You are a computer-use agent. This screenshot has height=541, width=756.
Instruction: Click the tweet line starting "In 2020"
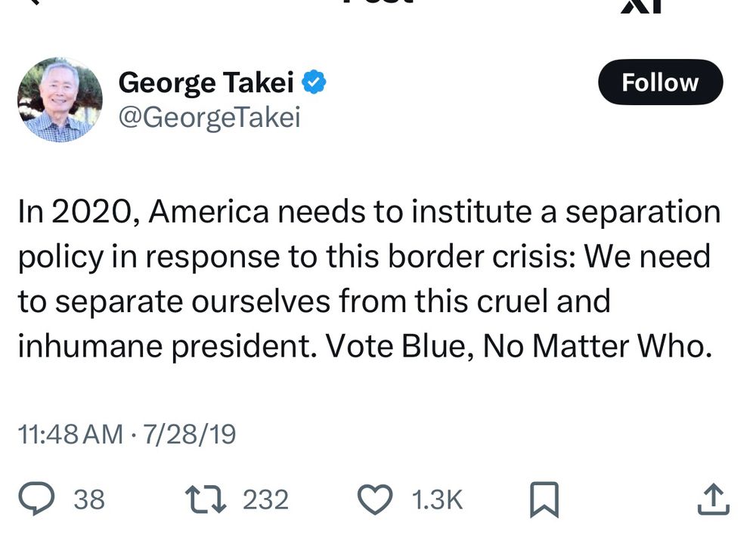pos(368,212)
